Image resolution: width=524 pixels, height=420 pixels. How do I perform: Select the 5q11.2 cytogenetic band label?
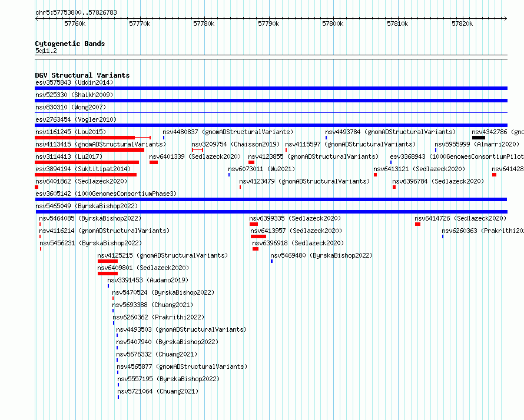(x=46, y=51)
